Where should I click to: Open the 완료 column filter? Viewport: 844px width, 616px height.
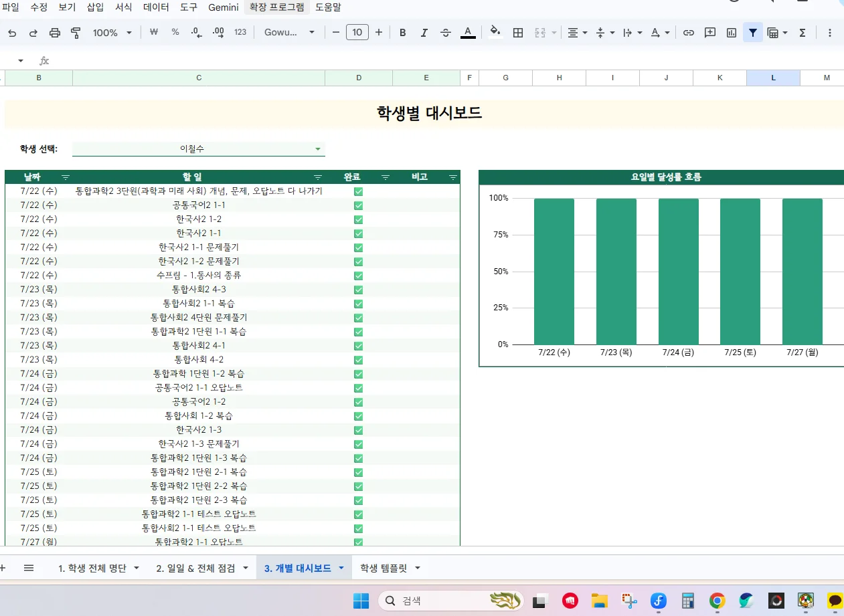386,177
